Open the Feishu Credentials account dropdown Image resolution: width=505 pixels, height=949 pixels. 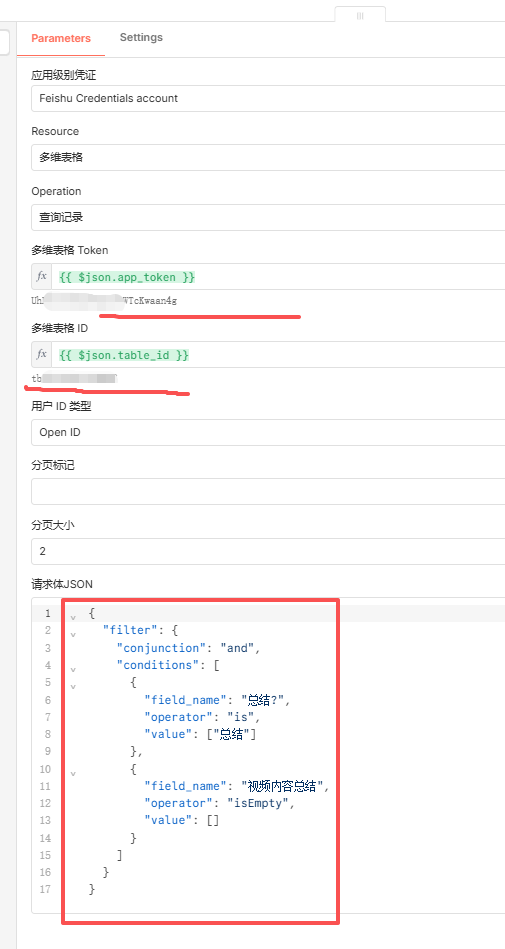click(268, 98)
